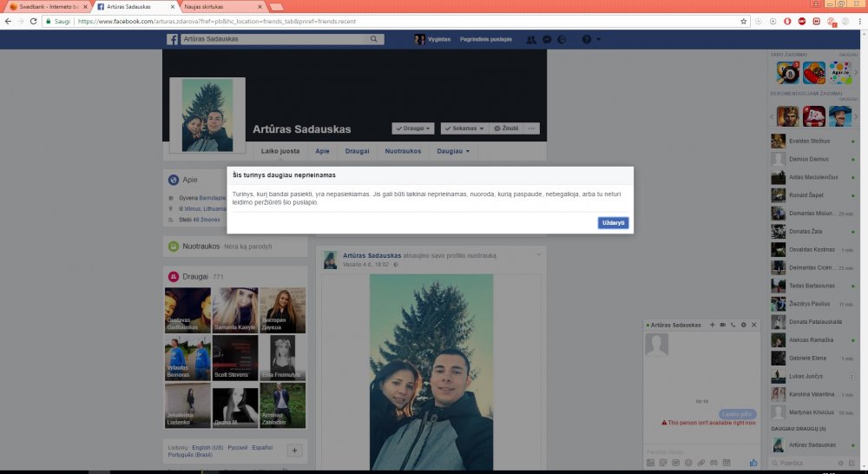The height and width of the screenshot is (474, 868).
Task: Select Русский language link
Action: click(x=238, y=447)
